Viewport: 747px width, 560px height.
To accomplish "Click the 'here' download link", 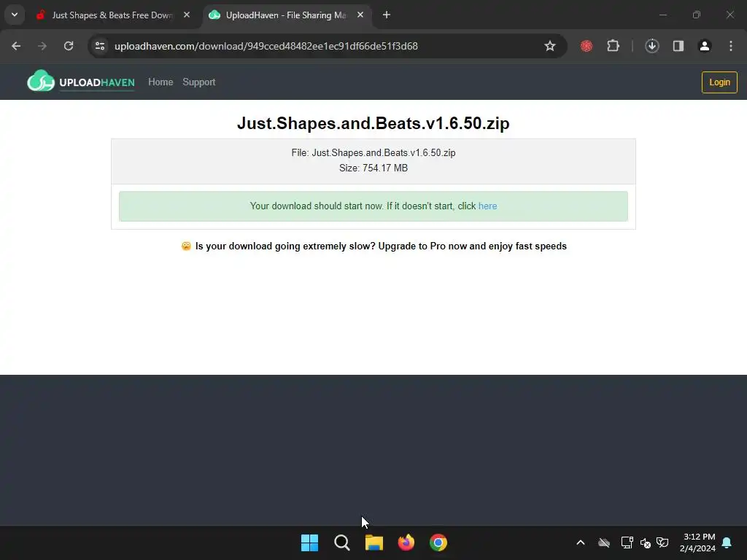I will tap(487, 206).
